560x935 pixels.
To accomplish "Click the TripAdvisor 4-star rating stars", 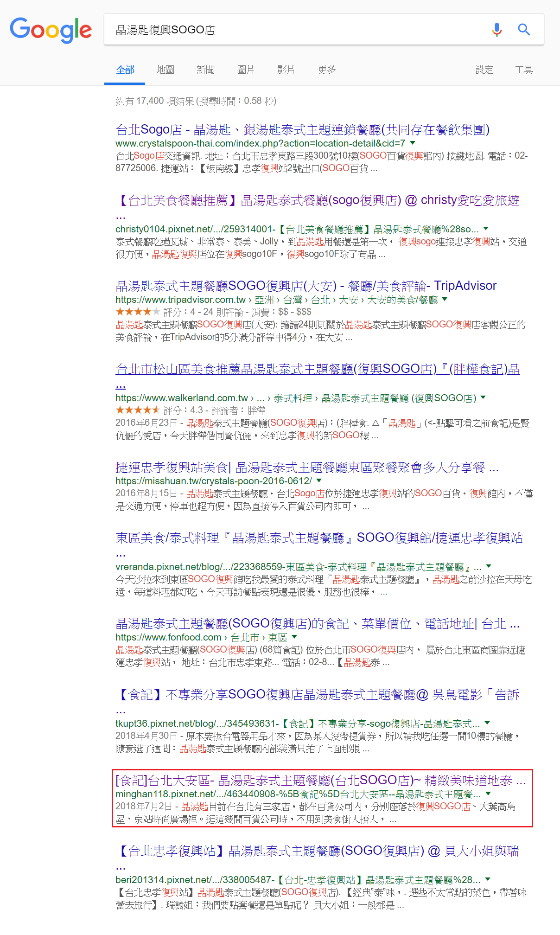I will [x=138, y=312].
